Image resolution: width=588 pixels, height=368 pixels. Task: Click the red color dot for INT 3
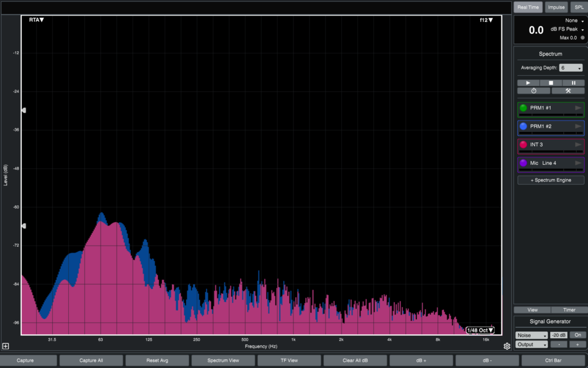point(523,145)
